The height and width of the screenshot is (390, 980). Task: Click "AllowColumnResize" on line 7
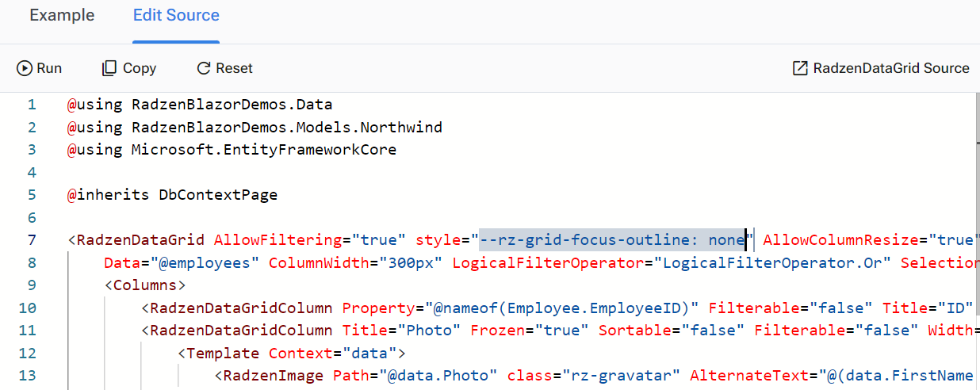[x=840, y=240]
